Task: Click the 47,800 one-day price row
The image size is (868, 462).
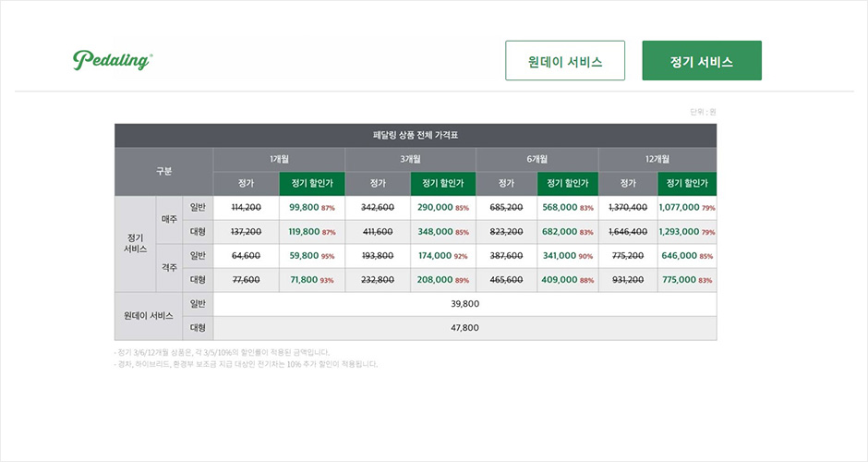Action: click(x=464, y=328)
